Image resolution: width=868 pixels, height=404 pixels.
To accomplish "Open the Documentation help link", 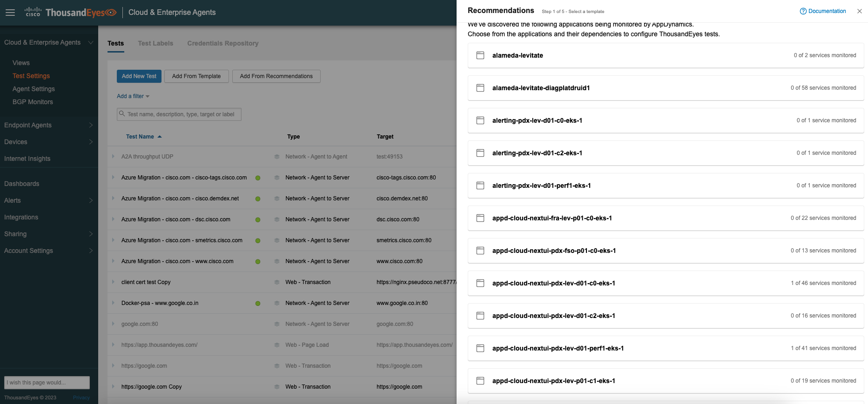I will [x=822, y=11].
